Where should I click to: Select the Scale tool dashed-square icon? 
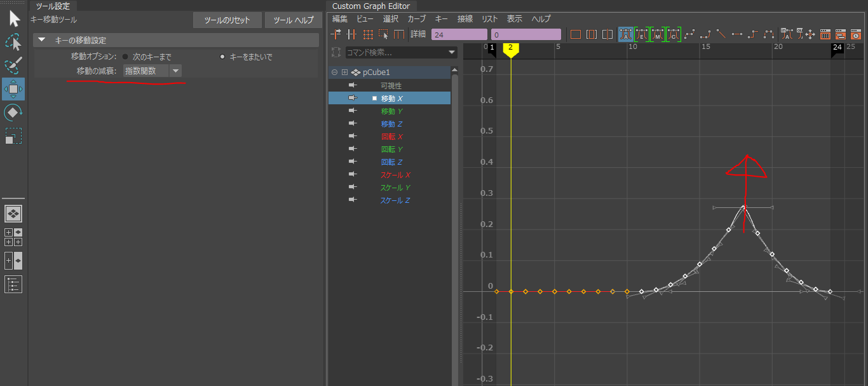coord(13,136)
